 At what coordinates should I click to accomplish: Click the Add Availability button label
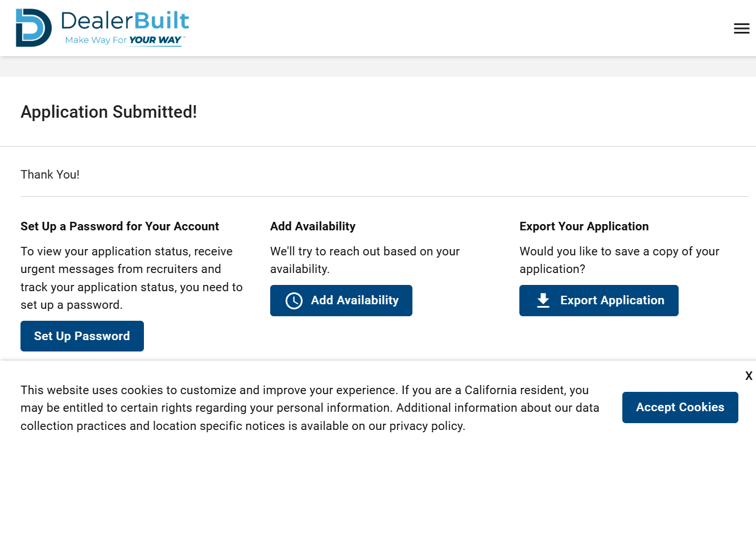point(354,300)
